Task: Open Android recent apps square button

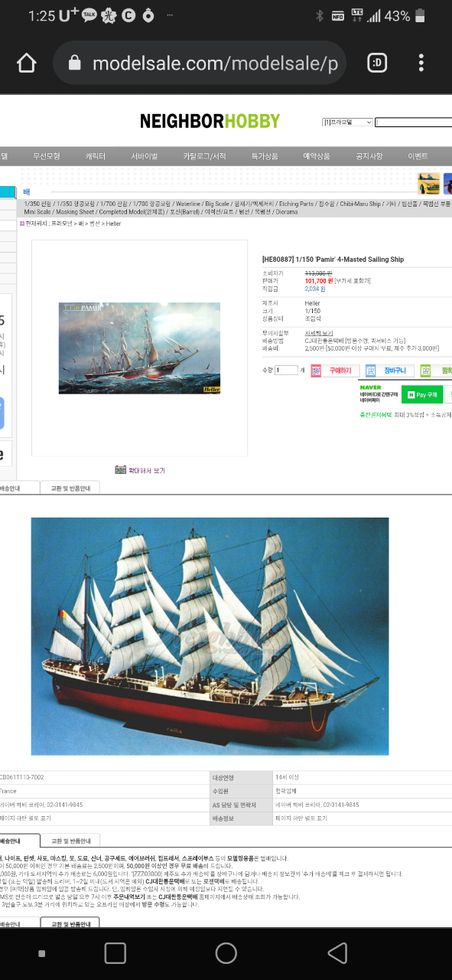Action: [115, 952]
